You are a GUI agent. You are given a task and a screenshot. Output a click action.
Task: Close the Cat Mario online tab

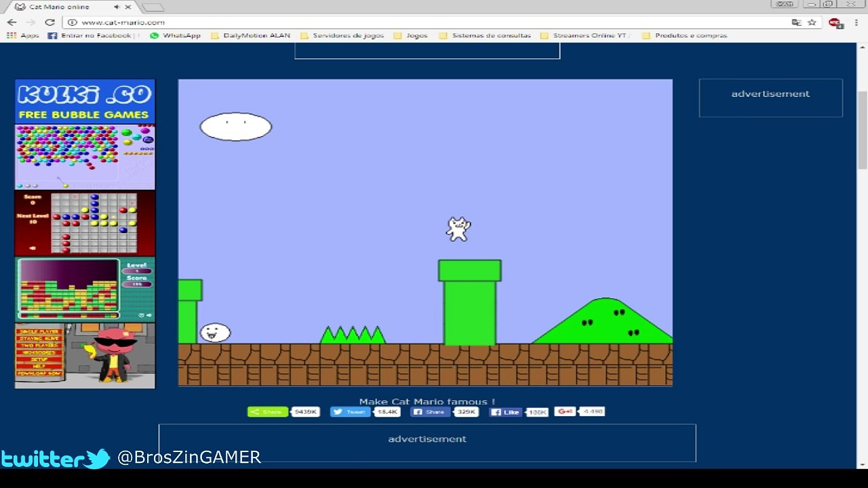129,7
